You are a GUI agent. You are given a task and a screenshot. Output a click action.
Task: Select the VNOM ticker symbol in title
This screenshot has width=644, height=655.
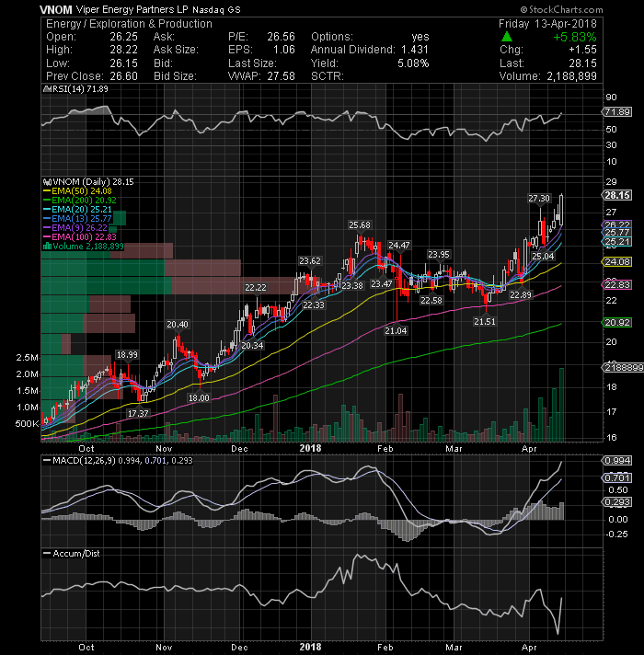pos(55,9)
